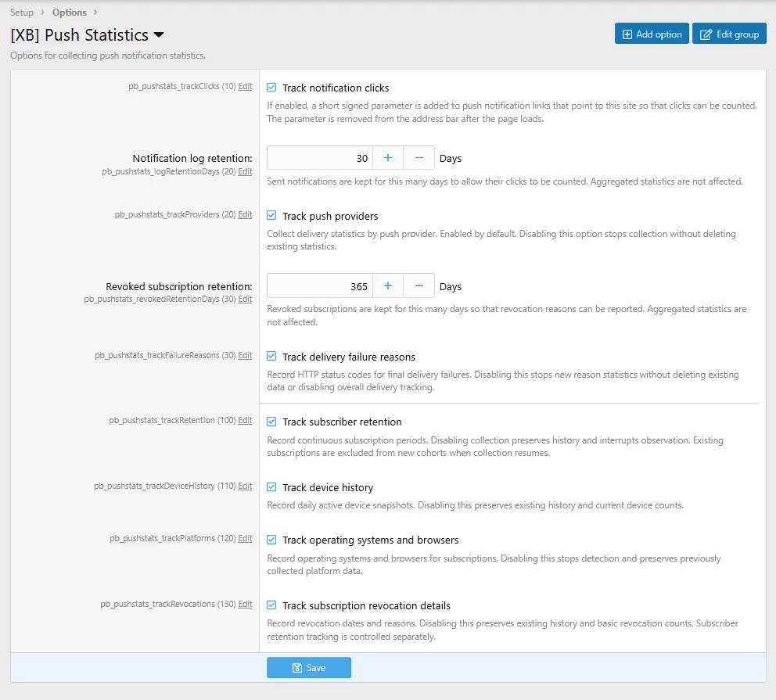This screenshot has height=700, width=776.
Task: Focus the Notification log retention days field
Action: click(320, 158)
